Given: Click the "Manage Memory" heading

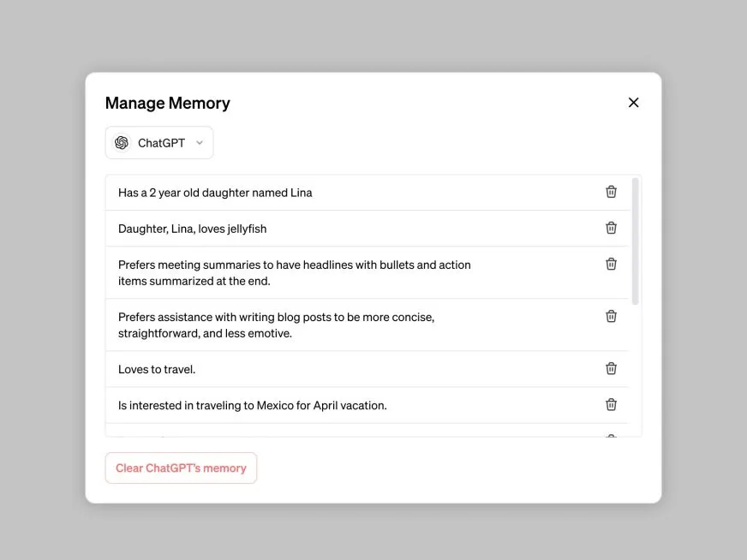Looking at the screenshot, I should [x=168, y=103].
